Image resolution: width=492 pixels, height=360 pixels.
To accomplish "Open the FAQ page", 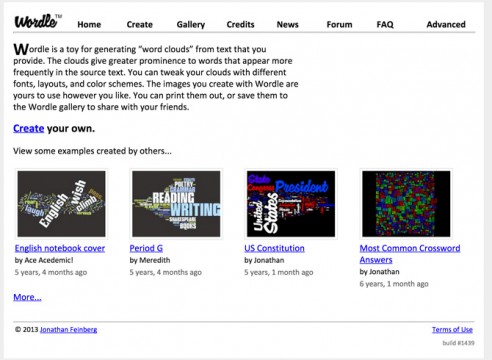I will (385, 24).
